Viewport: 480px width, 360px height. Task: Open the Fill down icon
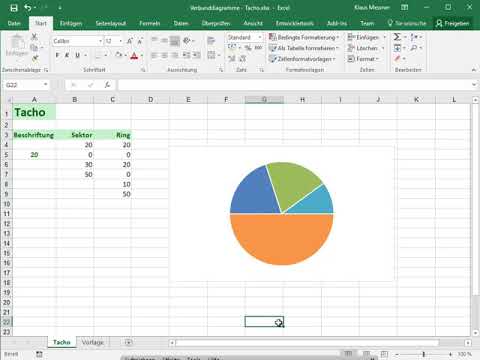coord(397,48)
